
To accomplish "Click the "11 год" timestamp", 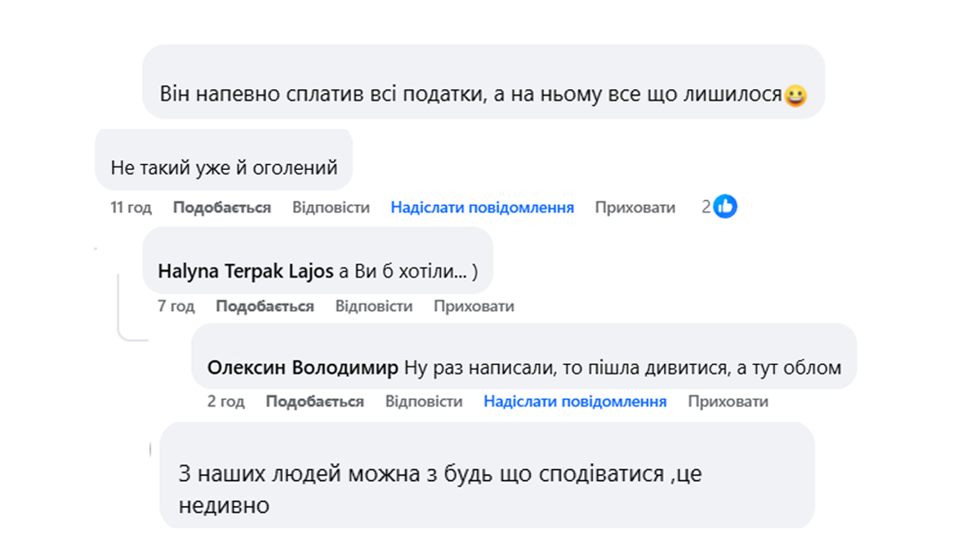I will coord(131,208).
